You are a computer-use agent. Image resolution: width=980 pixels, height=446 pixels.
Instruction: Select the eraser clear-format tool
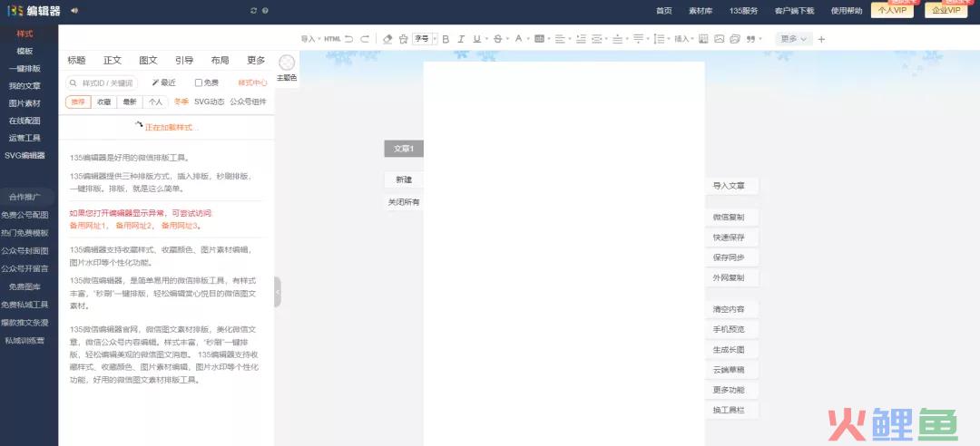point(387,39)
